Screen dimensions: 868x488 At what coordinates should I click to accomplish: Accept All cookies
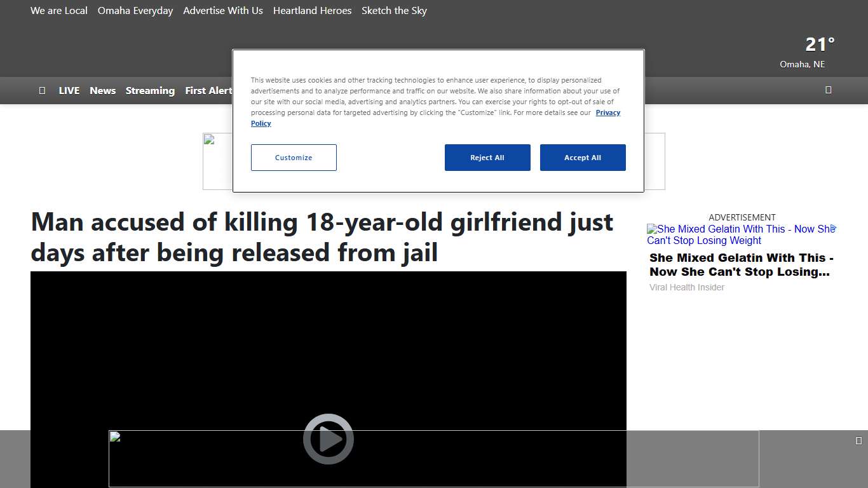pyautogui.click(x=583, y=157)
